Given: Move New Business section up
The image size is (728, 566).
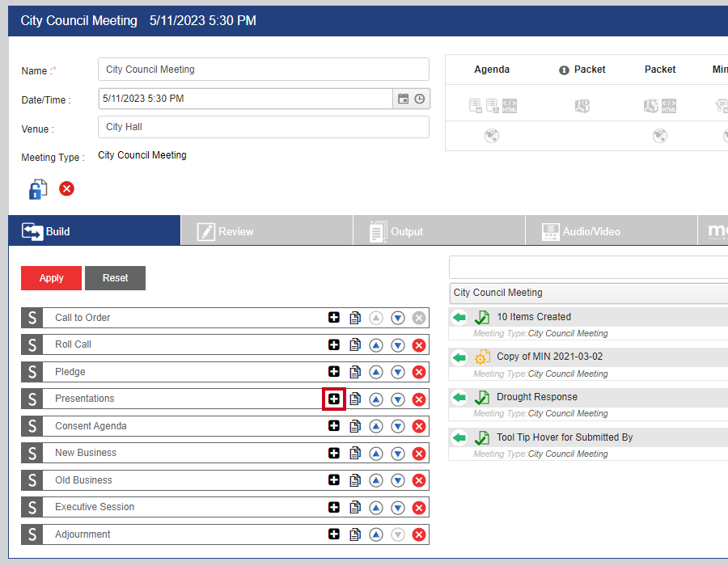Looking at the screenshot, I should (x=376, y=454).
